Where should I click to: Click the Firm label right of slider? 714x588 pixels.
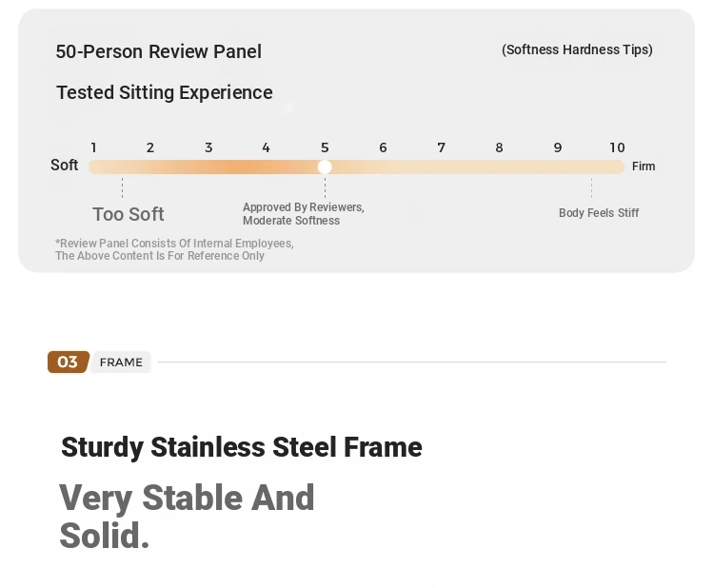(x=644, y=167)
